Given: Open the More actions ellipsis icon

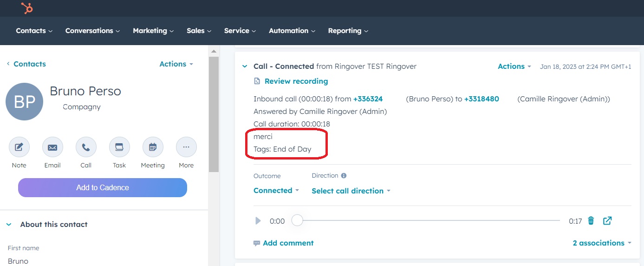Looking at the screenshot, I should tap(186, 147).
